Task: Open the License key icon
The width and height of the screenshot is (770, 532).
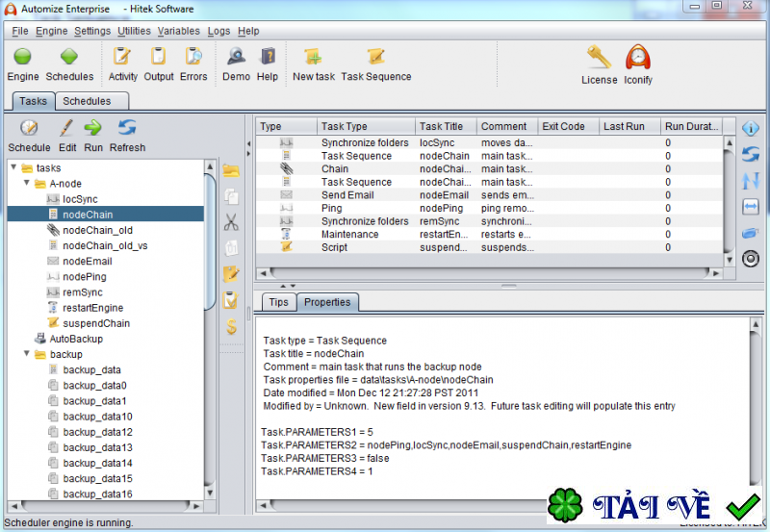Action: (x=599, y=60)
